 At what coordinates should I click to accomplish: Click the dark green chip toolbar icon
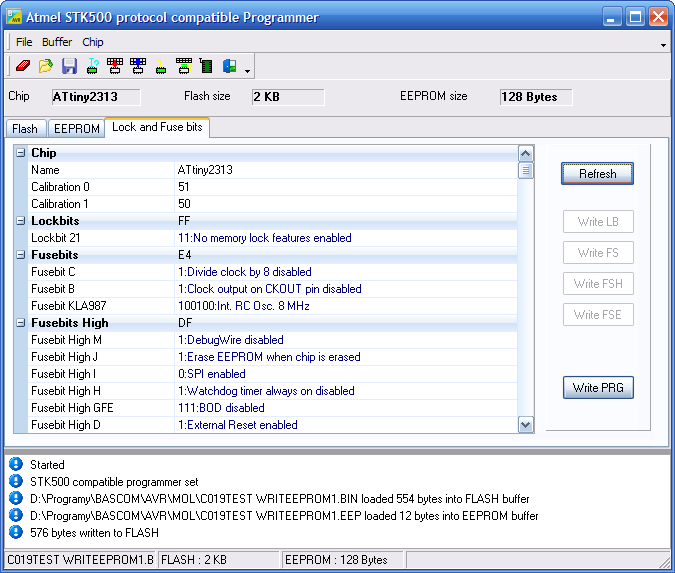[x=207, y=67]
